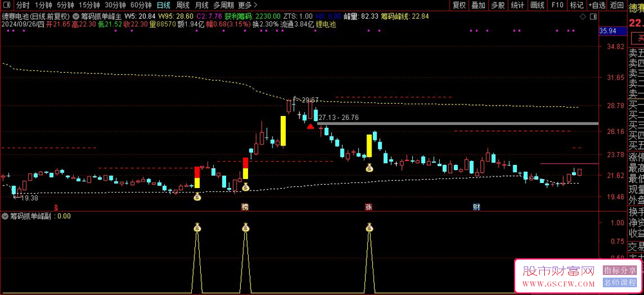The image size is (644, 295).
Task: Click the diamond icon above the price axis
Action: coord(582,17)
